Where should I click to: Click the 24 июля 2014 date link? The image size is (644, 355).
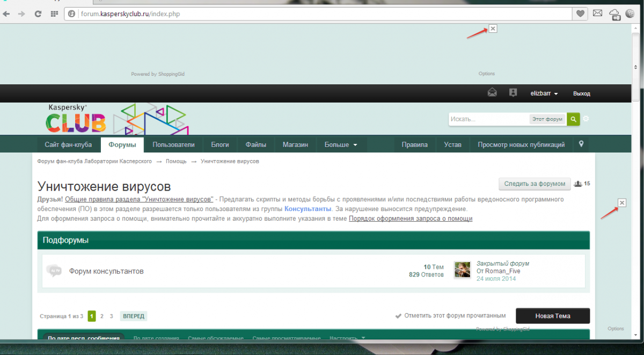[496, 279]
